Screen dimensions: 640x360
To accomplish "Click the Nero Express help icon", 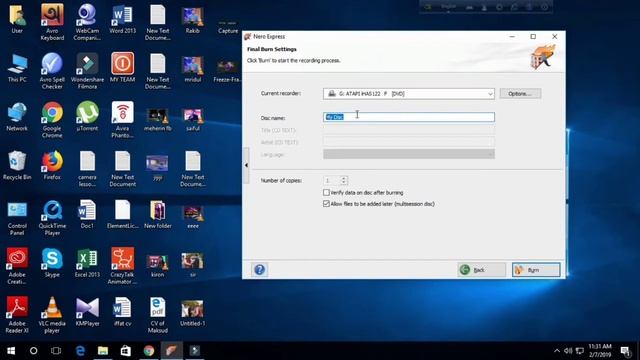I will (x=259, y=270).
